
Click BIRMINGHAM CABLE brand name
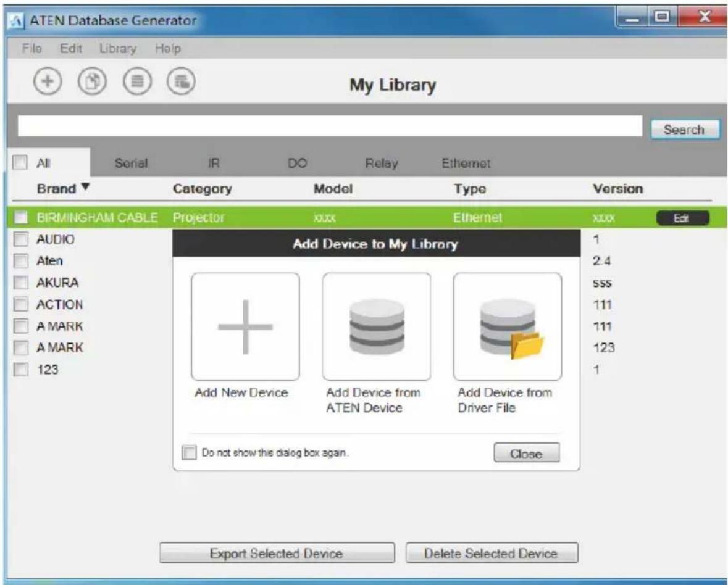click(97, 218)
